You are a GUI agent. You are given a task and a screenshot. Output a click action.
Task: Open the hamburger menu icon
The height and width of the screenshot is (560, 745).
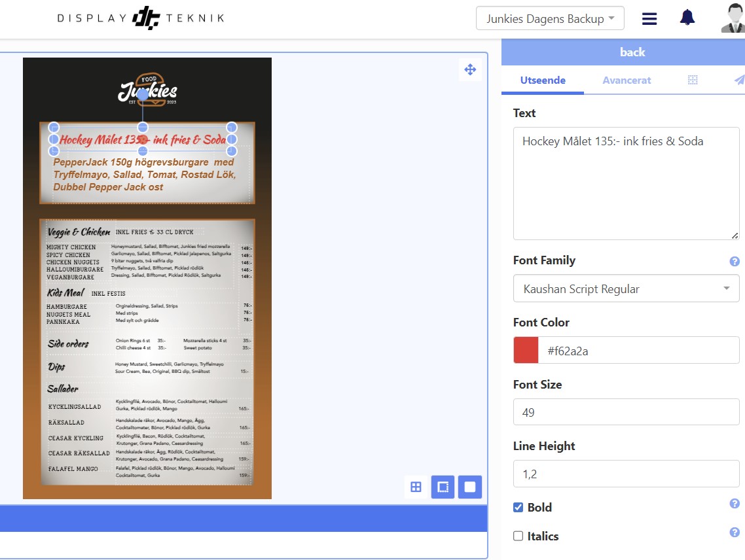pos(649,18)
